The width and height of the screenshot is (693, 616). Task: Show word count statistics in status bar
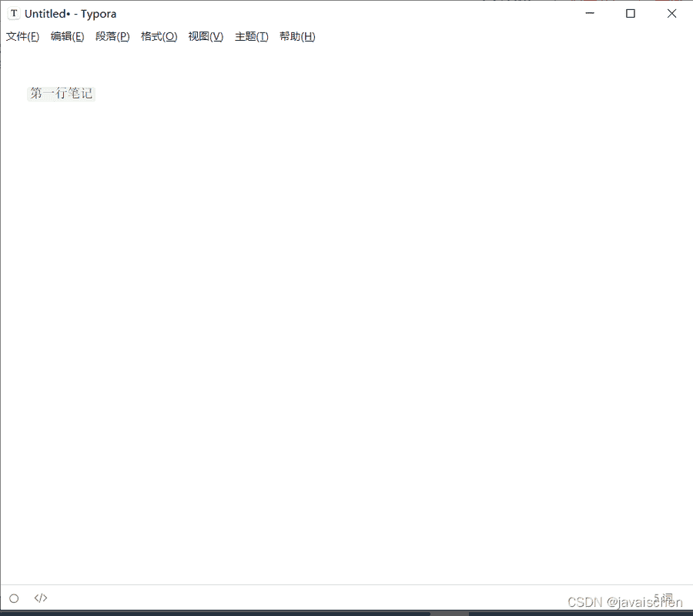coord(664,598)
